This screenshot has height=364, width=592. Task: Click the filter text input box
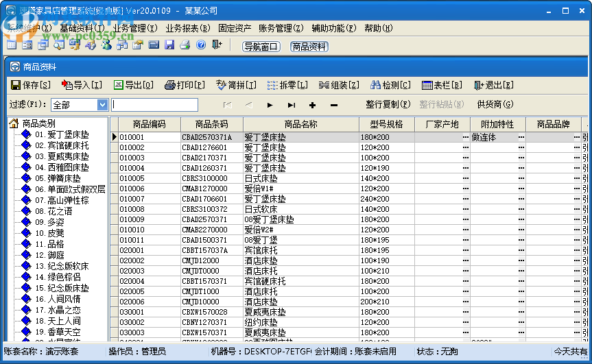click(x=155, y=105)
